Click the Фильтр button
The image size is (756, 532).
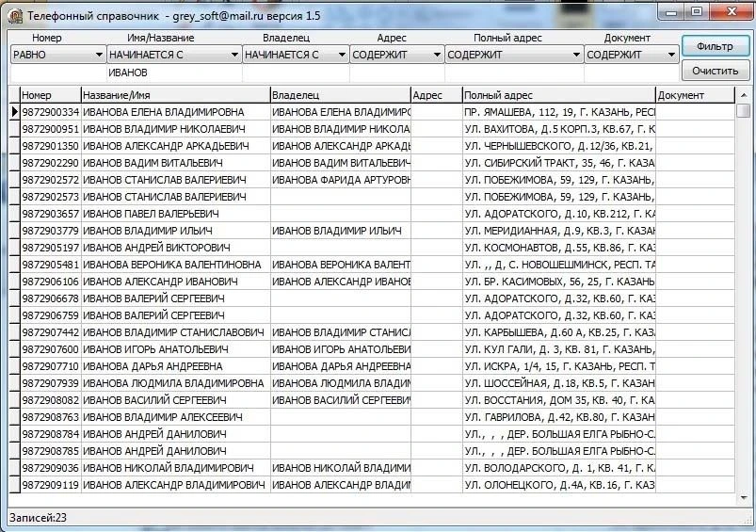716,46
